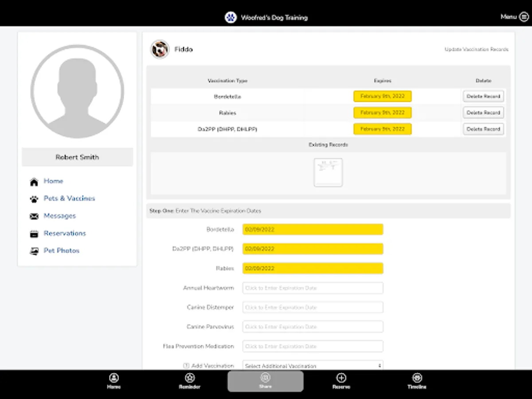Delete the Rabies vaccination record

click(483, 113)
